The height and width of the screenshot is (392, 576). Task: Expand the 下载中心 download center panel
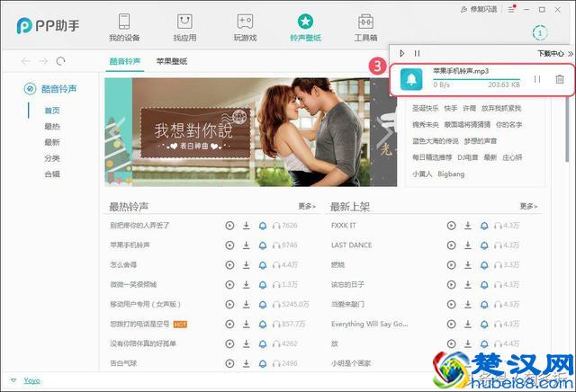click(x=555, y=54)
